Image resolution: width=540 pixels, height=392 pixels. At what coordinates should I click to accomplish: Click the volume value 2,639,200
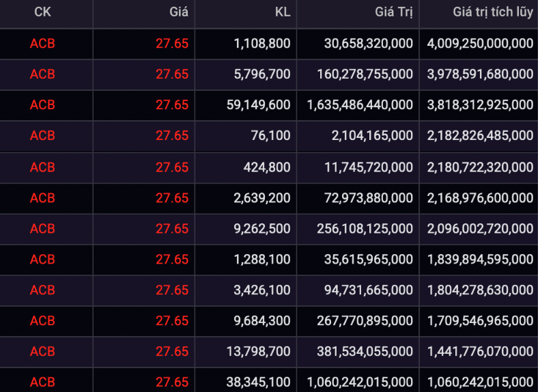coord(261,198)
